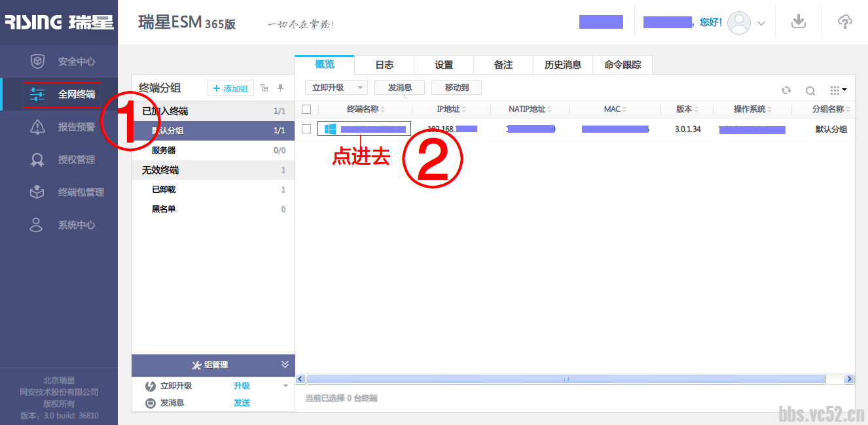Image resolution: width=868 pixels, height=425 pixels.
Task: Sort by 版本 column
Action: (687, 109)
